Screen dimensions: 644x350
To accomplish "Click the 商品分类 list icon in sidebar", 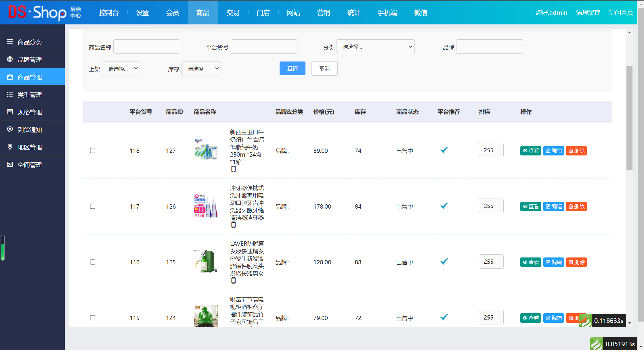I will point(10,42).
